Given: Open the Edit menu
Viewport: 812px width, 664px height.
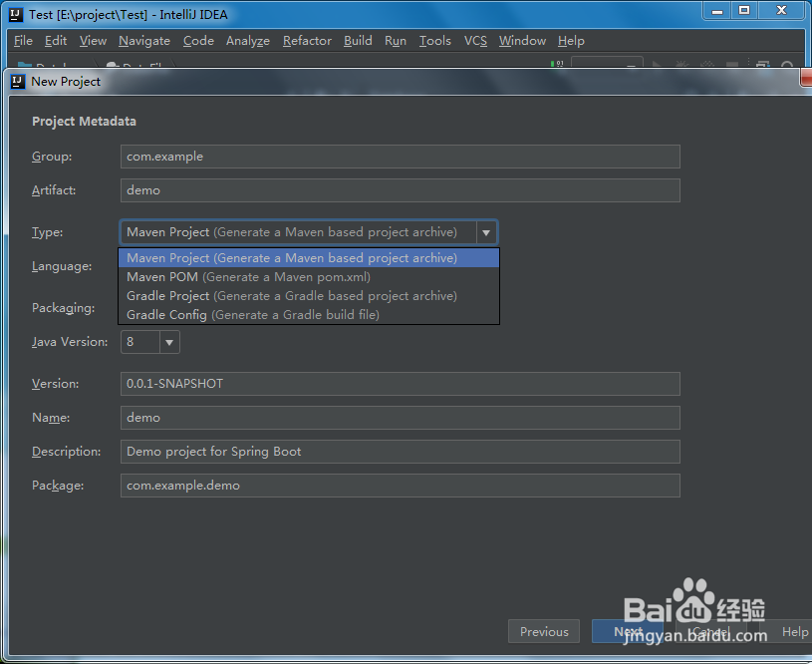Looking at the screenshot, I should pos(56,41).
